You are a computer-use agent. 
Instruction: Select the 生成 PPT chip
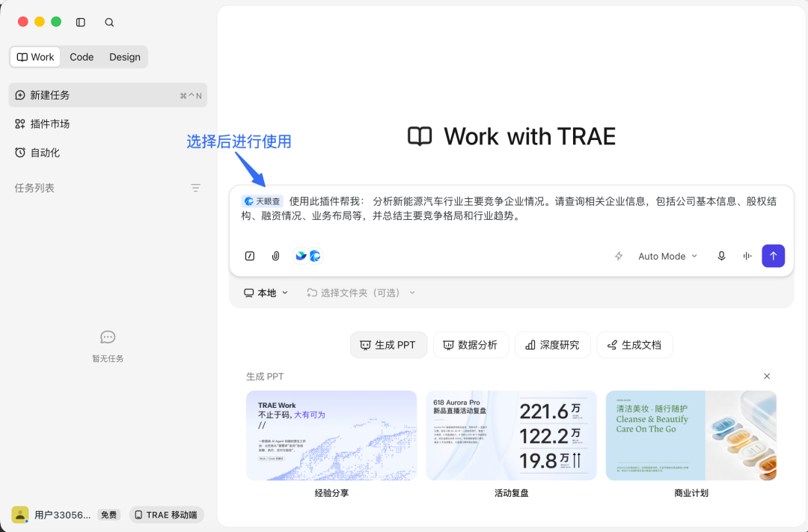click(x=388, y=345)
